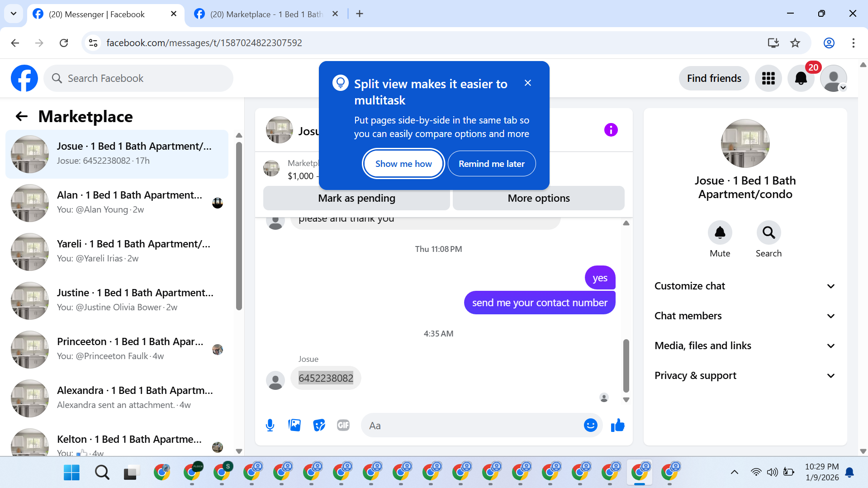Image resolution: width=868 pixels, height=488 pixels.
Task: Open Chrome three-dot menu
Action: click(x=854, y=43)
